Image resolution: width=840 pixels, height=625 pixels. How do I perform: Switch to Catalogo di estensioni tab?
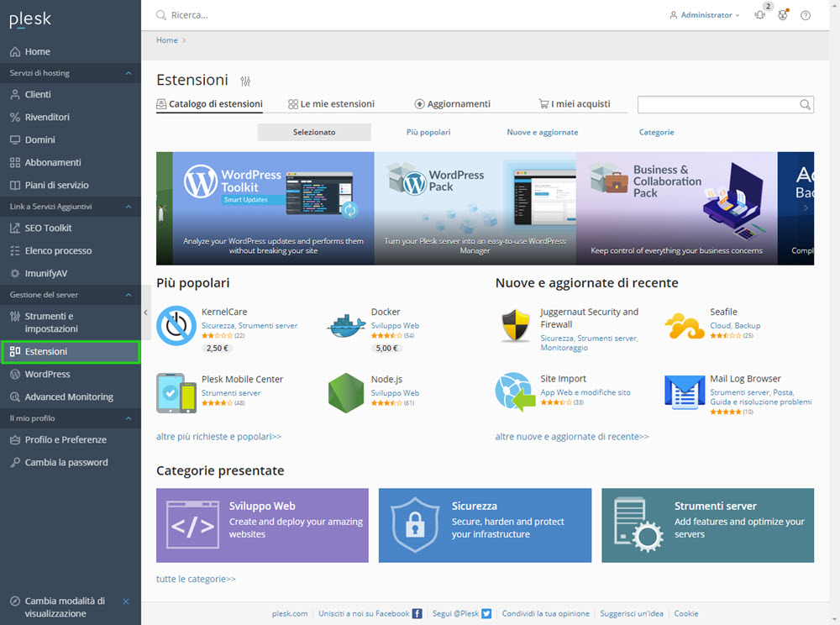(x=209, y=104)
